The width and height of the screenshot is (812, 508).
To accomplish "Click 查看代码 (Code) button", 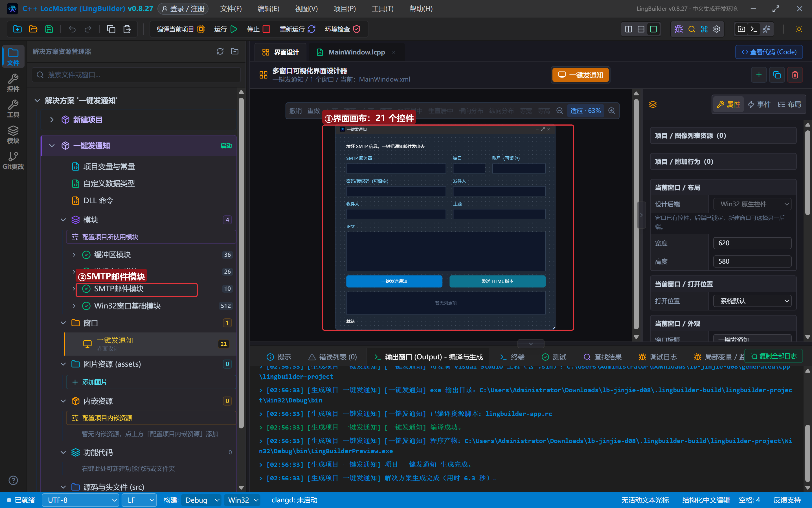I will tap(769, 52).
